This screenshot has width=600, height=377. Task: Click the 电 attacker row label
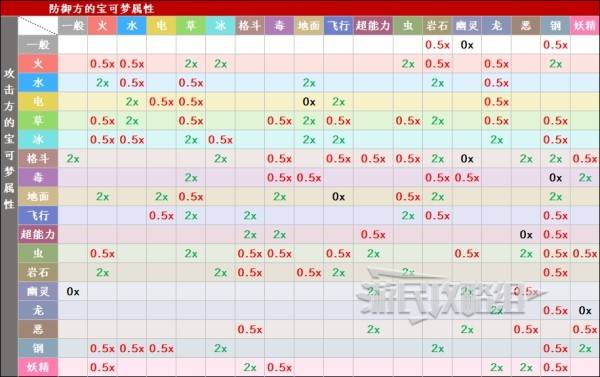click(38, 101)
